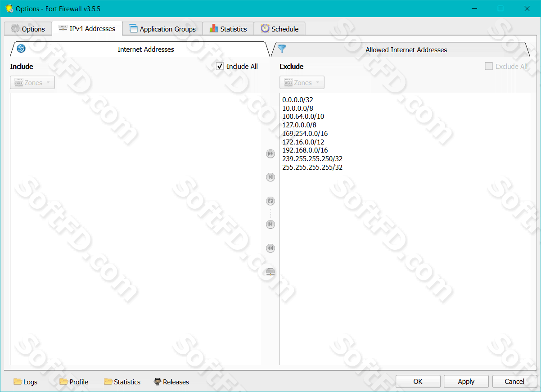Expand the Zones dropdown under Include
Viewport: 541px width, 392px height.
(32, 83)
